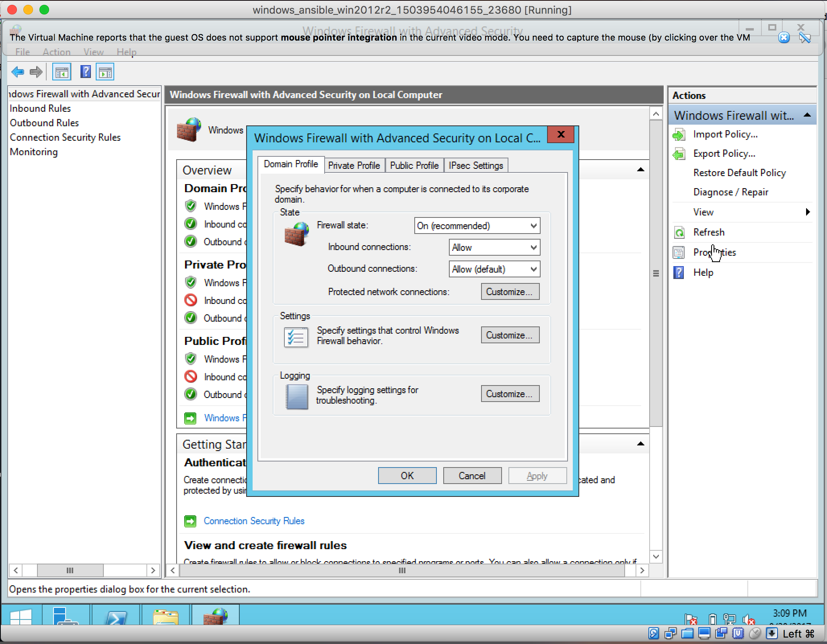Toggle the action pane toolbar icon

click(x=105, y=72)
